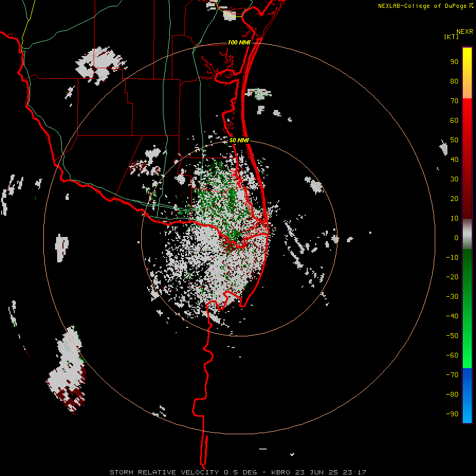This screenshot has height=476, width=476.
Task: Click the -60 scale value
Action: point(452,355)
